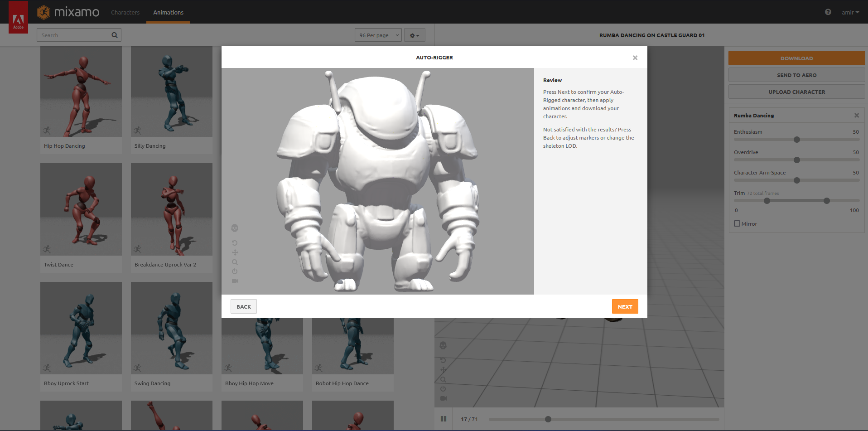Select the Swing Dancing animation
The image size is (868, 431).
click(x=172, y=337)
